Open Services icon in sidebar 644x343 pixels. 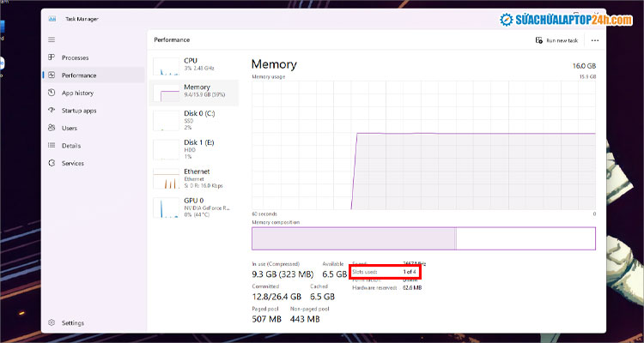pos(52,163)
